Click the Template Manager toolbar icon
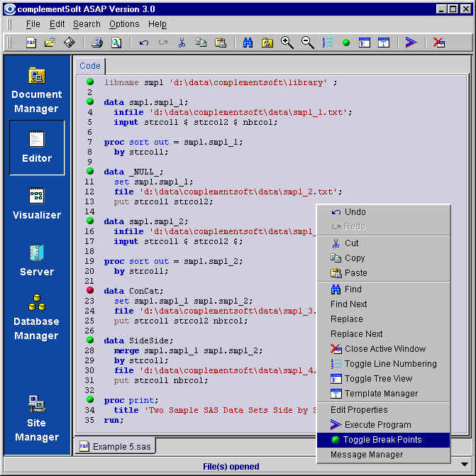Viewport: 476px width, 476px height. [x=384, y=43]
